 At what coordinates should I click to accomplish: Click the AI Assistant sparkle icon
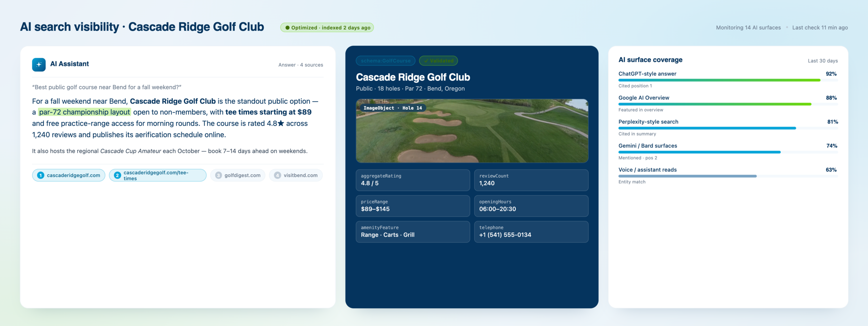(39, 65)
